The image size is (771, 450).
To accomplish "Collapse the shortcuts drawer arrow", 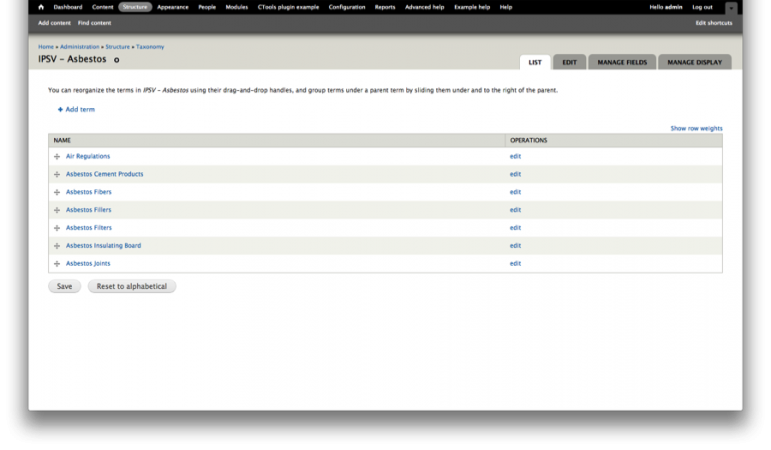I will coord(731,8).
